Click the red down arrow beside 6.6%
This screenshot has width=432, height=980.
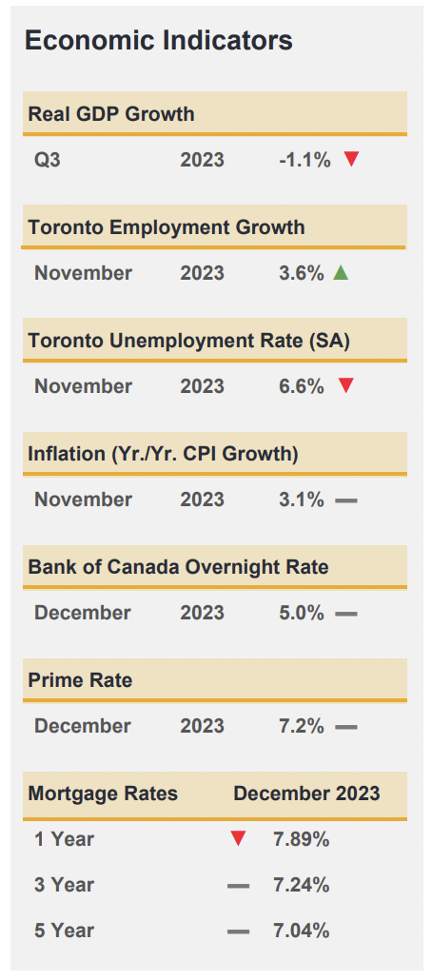[346, 386]
